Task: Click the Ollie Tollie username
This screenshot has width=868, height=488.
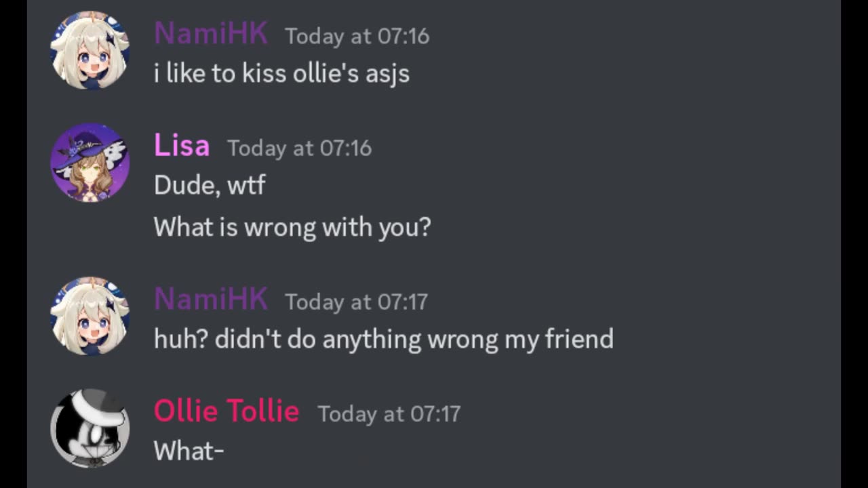Action: (x=226, y=411)
